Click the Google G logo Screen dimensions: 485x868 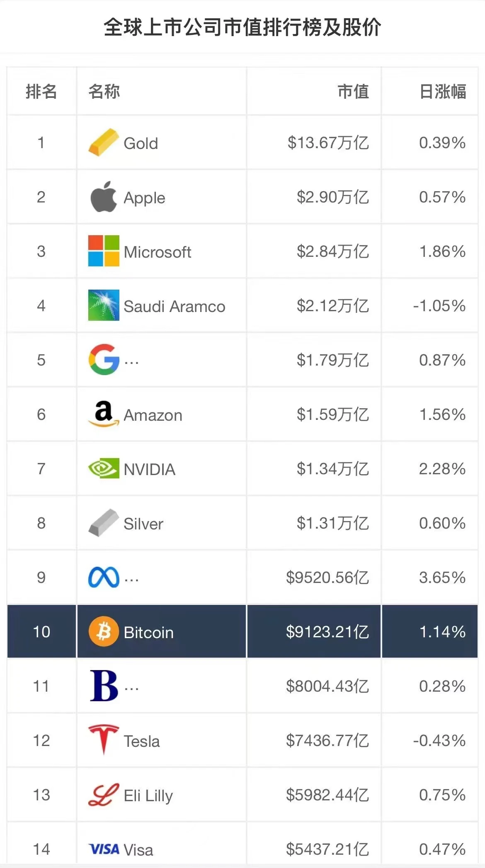click(104, 360)
